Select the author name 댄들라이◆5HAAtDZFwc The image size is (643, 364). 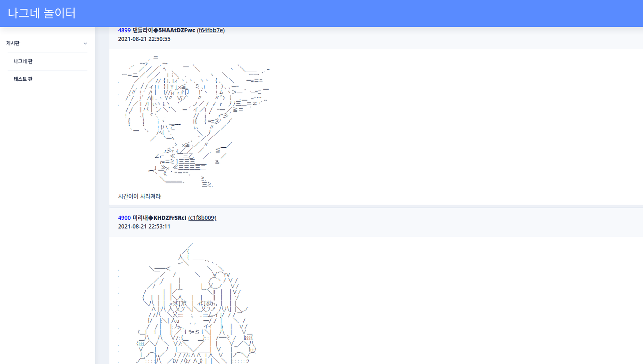point(164,30)
